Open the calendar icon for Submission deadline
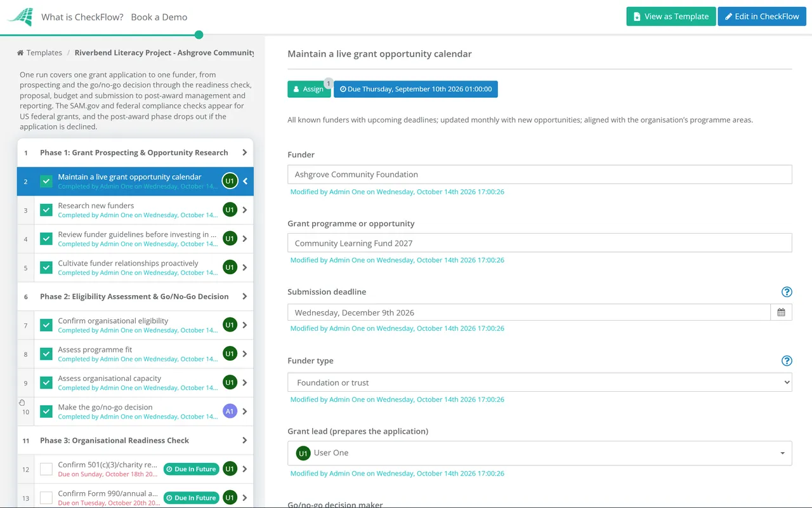The height and width of the screenshot is (508, 812). pos(781,312)
